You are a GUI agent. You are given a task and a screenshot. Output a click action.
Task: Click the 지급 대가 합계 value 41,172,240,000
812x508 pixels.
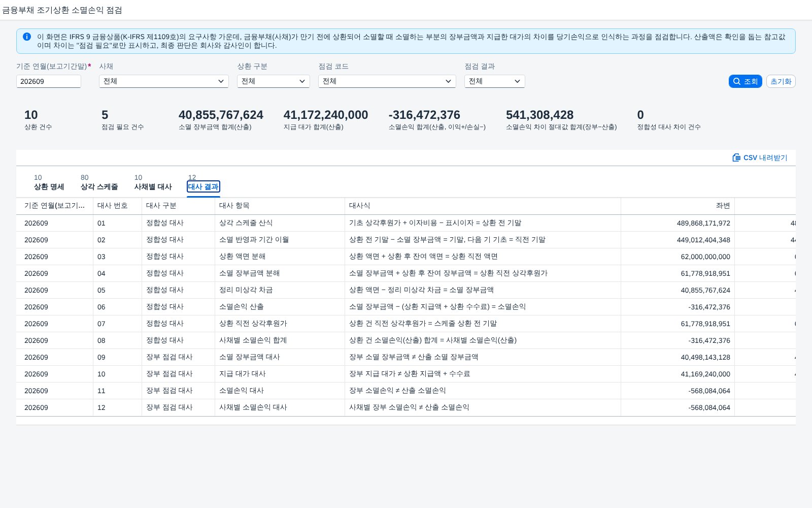click(x=326, y=115)
